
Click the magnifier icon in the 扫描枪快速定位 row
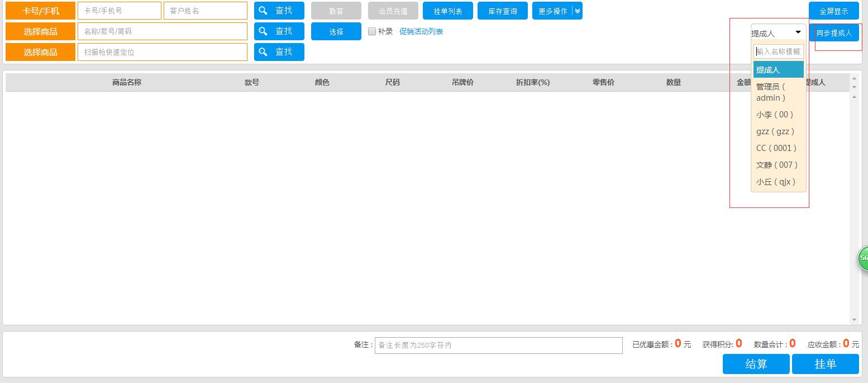263,51
